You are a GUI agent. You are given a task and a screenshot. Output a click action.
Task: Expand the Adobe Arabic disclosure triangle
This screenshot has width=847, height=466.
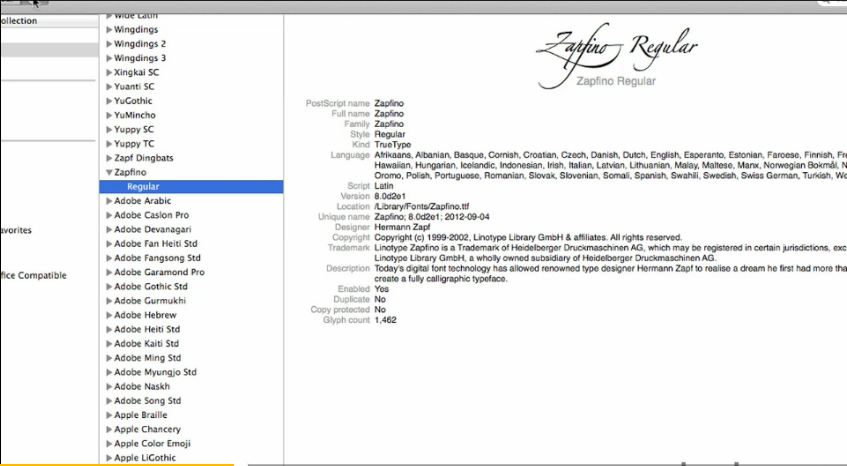click(x=109, y=201)
